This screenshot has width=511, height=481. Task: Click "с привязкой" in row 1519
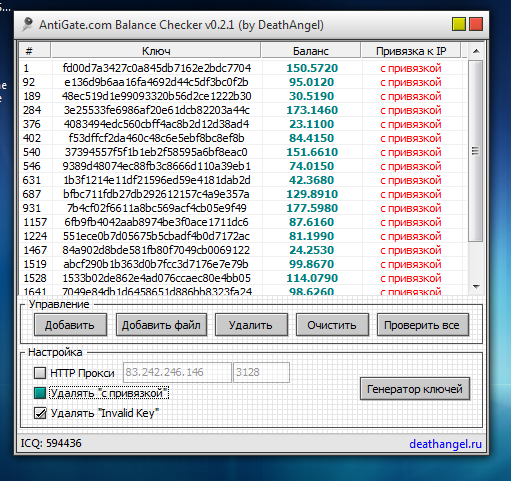(x=411, y=264)
